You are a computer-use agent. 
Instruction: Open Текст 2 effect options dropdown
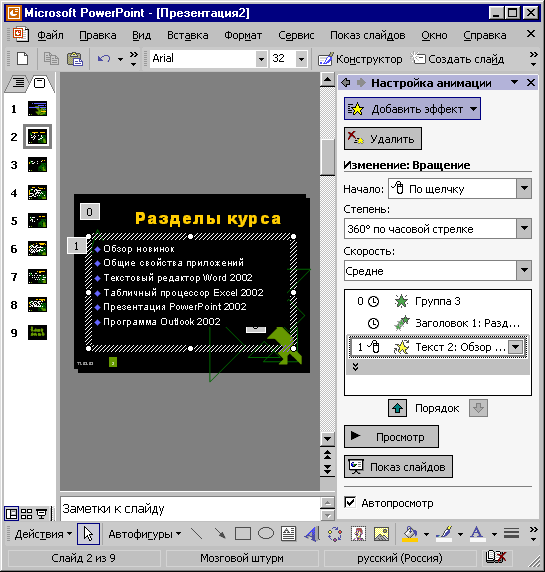click(515, 347)
